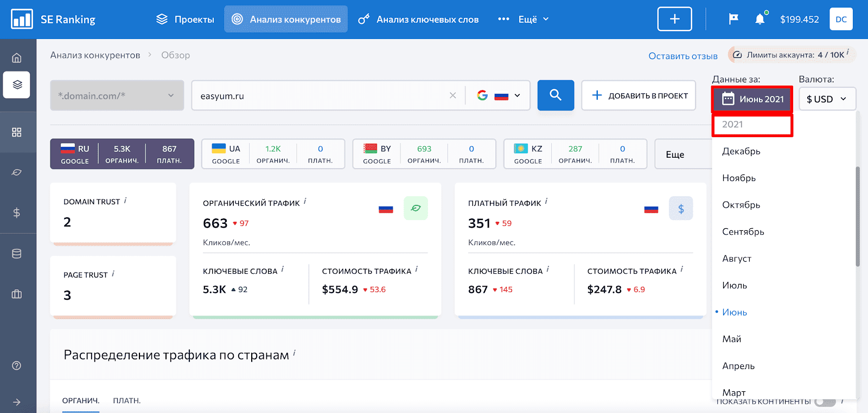Open the briefcase sidebar icon
Viewport: 868px width, 413px height.
(x=17, y=294)
